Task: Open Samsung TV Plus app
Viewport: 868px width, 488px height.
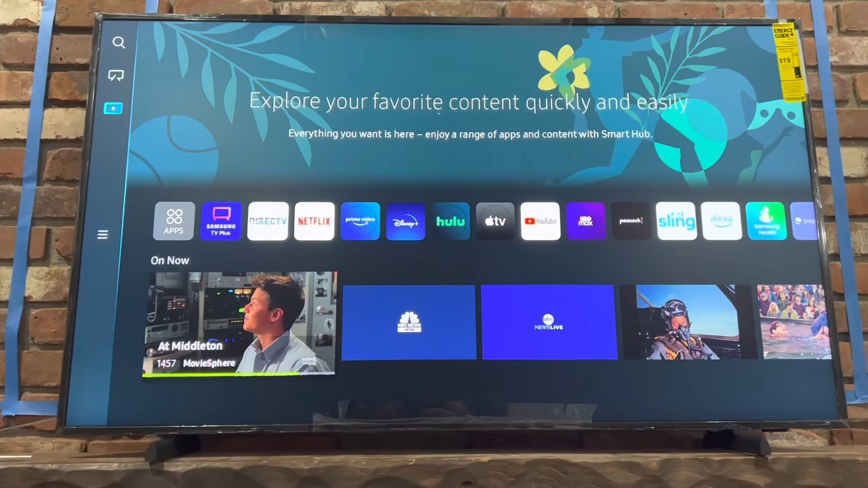Action: coord(220,222)
